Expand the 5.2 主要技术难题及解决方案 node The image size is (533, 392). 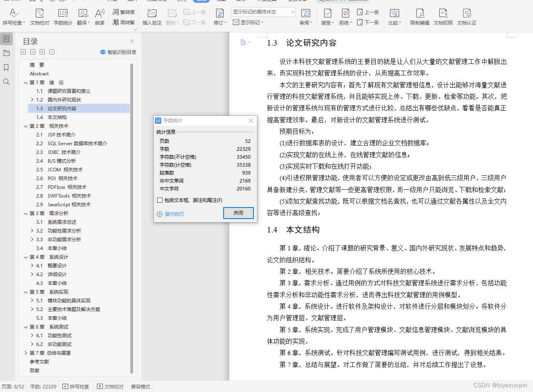tap(32, 309)
